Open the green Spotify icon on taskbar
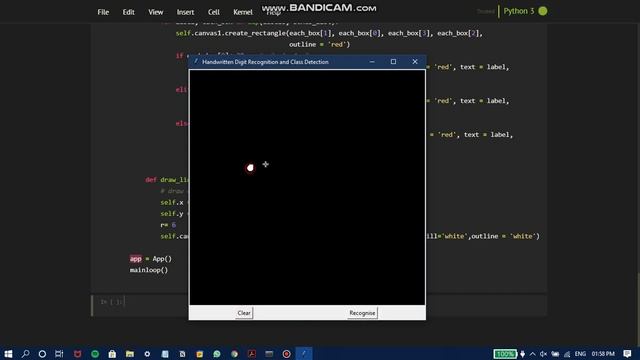Viewport: 640px width, 360px height. point(95,354)
